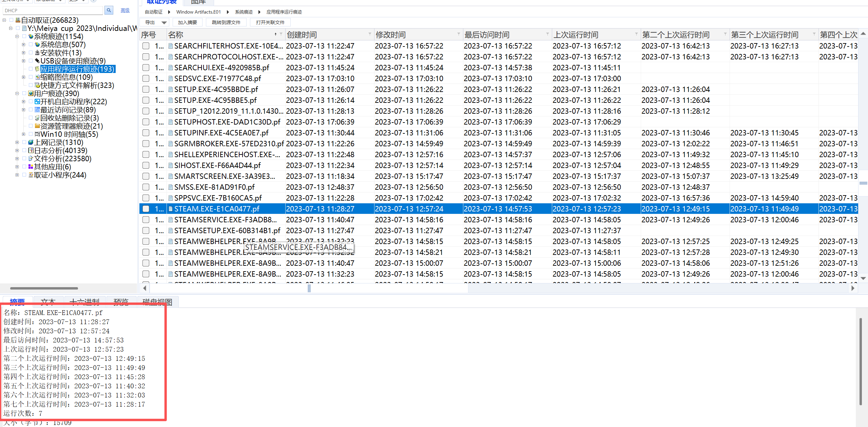This screenshot has width=868, height=427.
Task: Click the 回收站删除记录 tree icon
Action: pyautogui.click(x=37, y=118)
